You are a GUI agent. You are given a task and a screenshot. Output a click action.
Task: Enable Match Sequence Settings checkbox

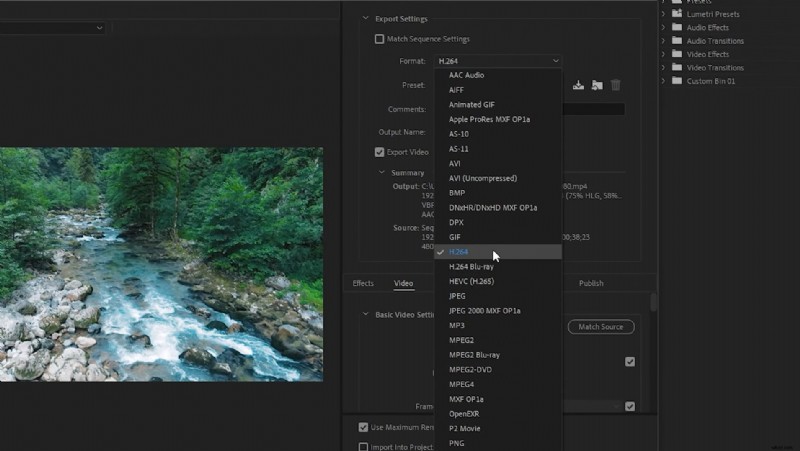click(379, 39)
